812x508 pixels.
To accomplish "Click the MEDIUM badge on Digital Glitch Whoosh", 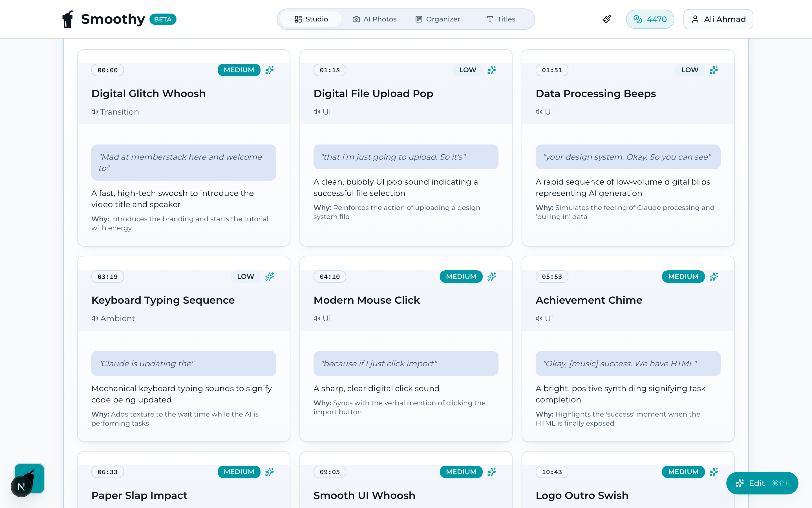I will click(x=239, y=70).
